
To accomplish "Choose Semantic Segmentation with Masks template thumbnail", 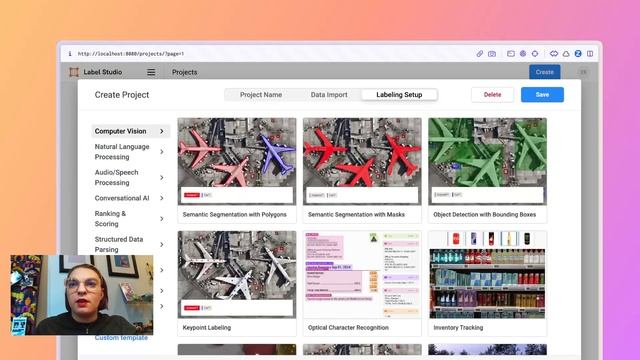I will tap(362, 161).
